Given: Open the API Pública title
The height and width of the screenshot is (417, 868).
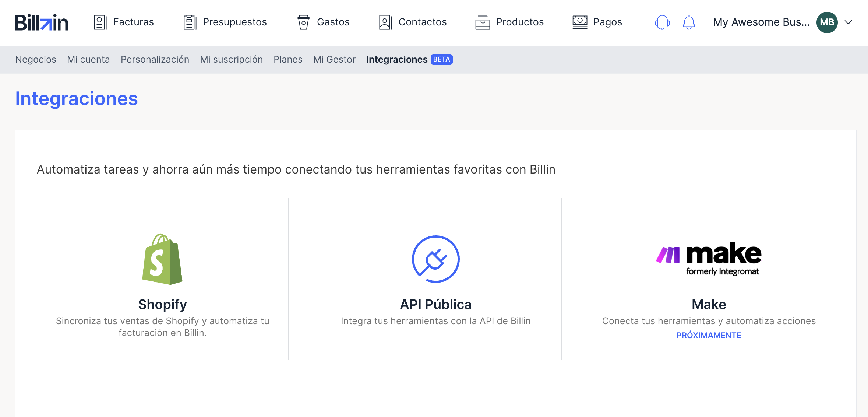Looking at the screenshot, I should (x=436, y=304).
